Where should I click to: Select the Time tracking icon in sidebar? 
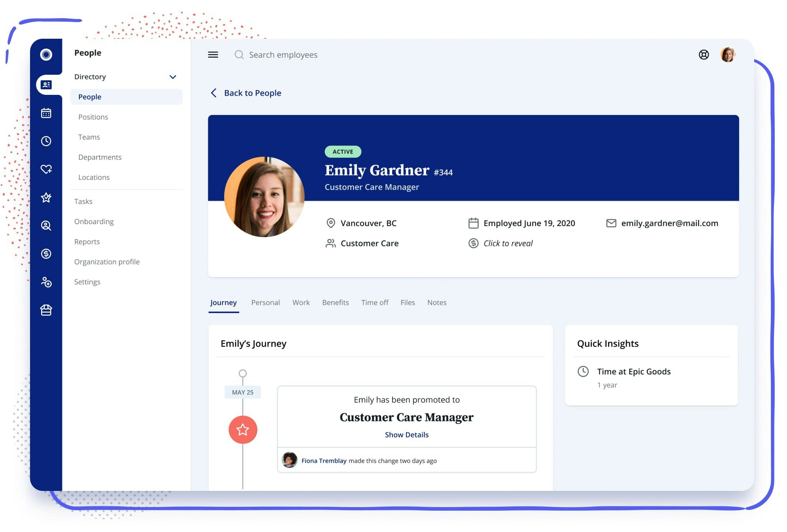pyautogui.click(x=46, y=141)
